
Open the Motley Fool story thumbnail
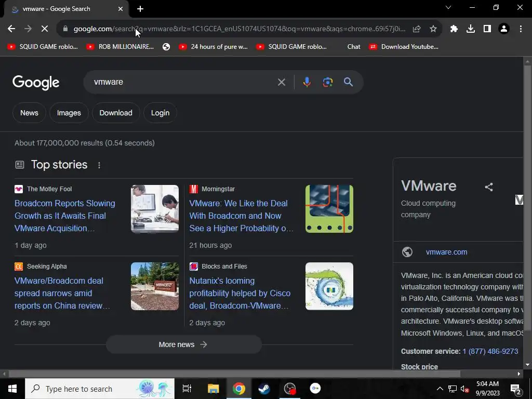point(155,209)
